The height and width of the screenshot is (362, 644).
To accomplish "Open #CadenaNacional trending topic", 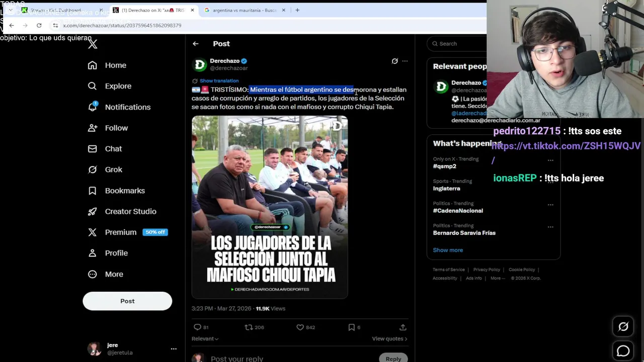I will pos(458,211).
